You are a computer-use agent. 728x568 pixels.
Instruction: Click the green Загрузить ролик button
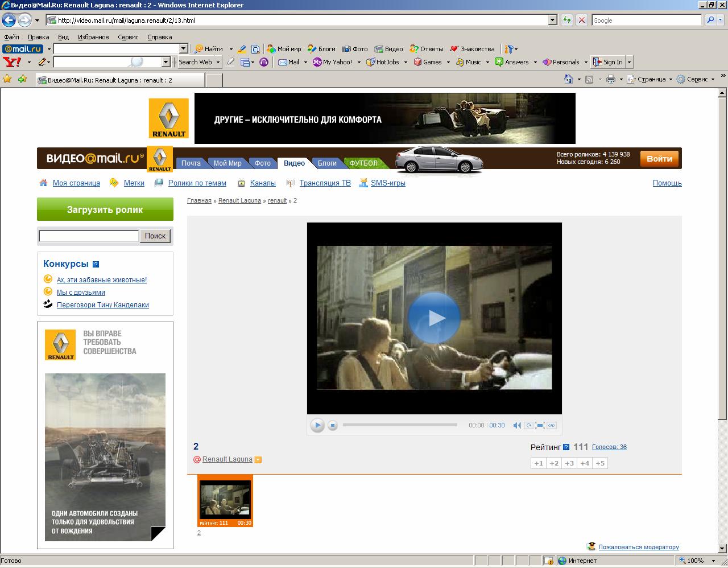(105, 209)
